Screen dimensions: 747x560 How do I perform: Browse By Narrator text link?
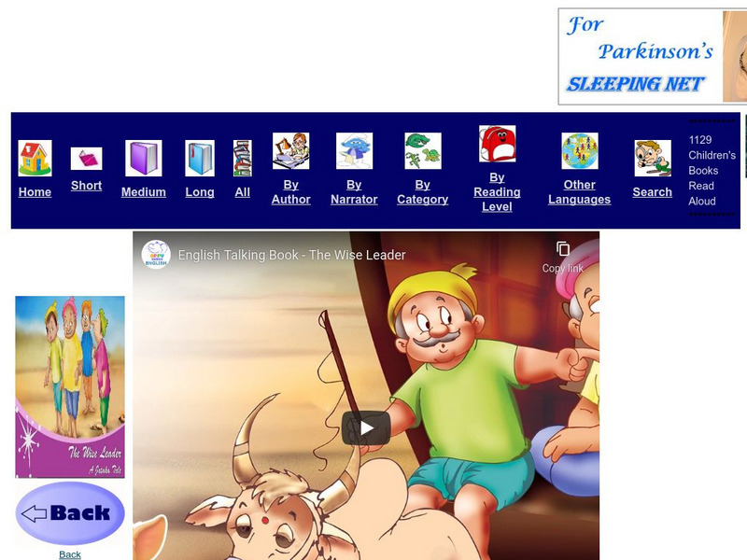pyautogui.click(x=354, y=192)
